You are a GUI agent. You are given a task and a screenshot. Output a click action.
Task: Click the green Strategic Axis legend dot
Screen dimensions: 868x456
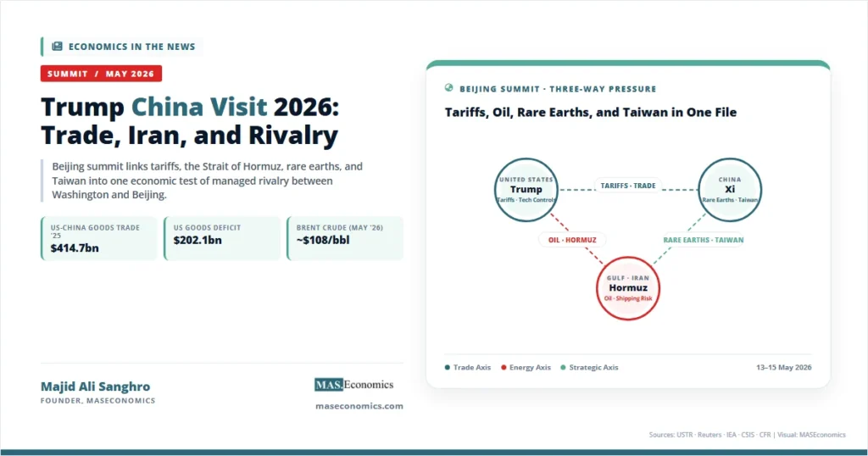tap(563, 368)
